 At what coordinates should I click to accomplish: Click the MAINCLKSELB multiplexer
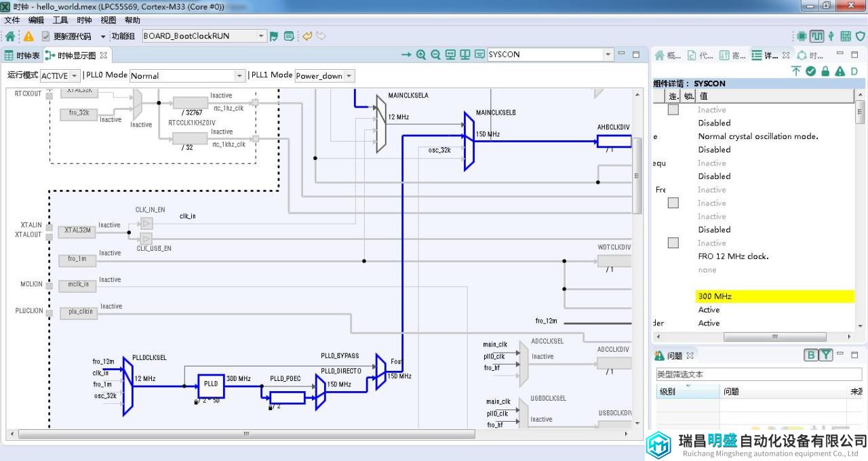pyautogui.click(x=469, y=141)
